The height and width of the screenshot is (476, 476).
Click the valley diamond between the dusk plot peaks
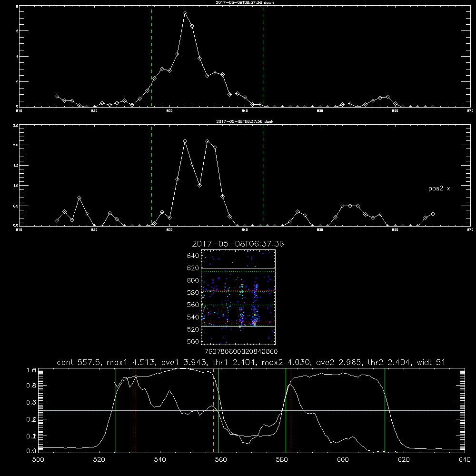[x=200, y=186]
